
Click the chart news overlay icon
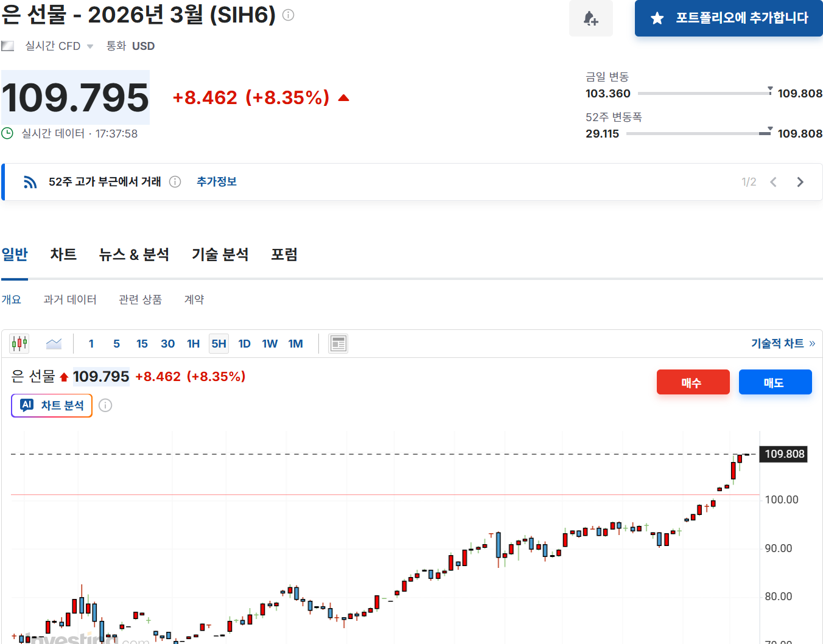point(338,344)
